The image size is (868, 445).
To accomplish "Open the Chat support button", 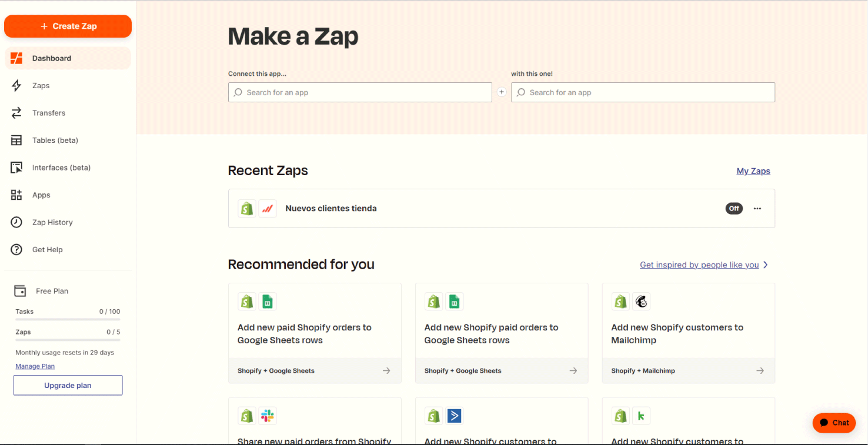I will coord(834,423).
